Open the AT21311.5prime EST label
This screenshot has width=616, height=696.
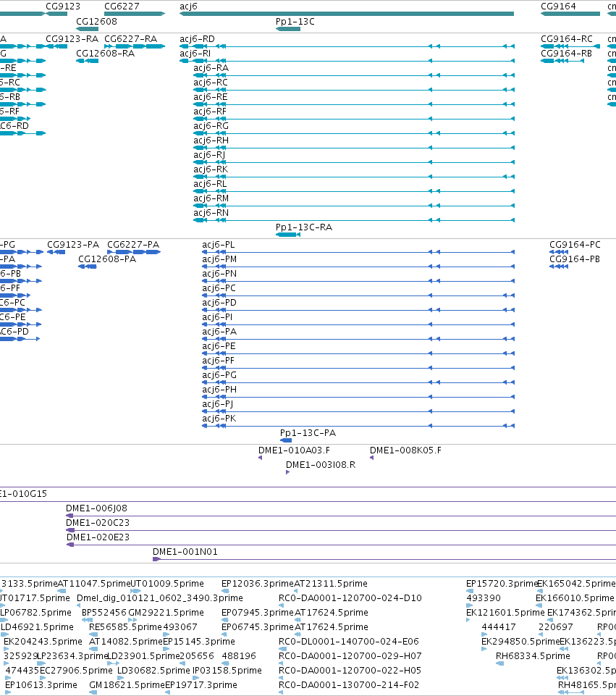pos(331,583)
